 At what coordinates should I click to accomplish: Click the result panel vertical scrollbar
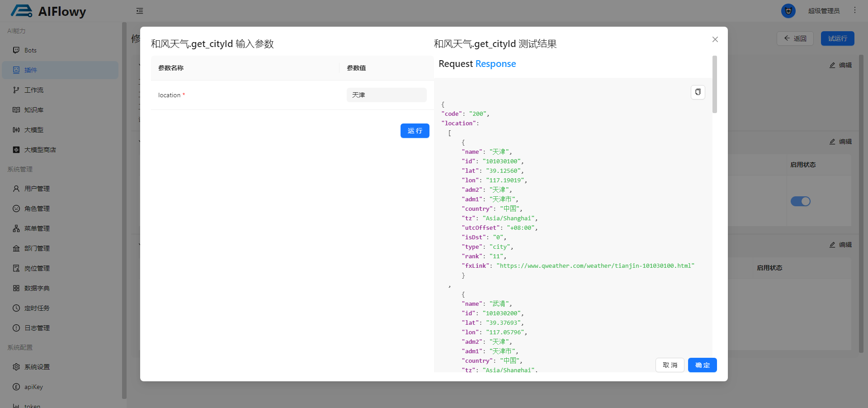[x=714, y=85]
